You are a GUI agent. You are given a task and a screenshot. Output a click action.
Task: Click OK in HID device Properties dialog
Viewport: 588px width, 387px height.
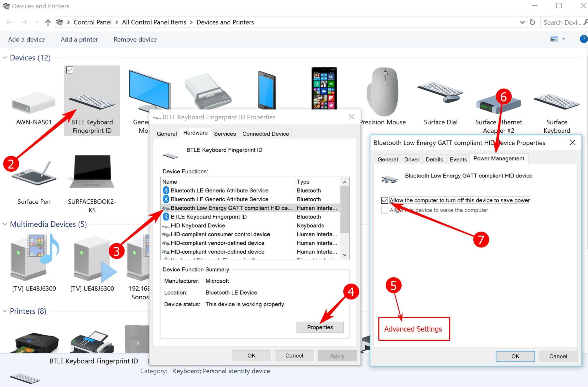pyautogui.click(x=515, y=356)
